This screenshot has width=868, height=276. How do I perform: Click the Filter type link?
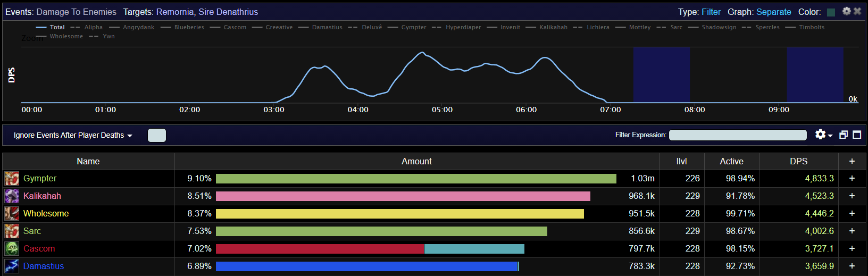(x=711, y=12)
